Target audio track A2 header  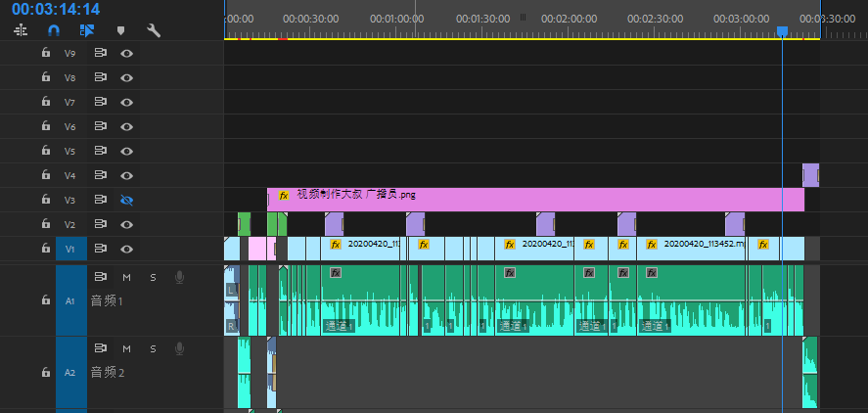[x=71, y=373]
